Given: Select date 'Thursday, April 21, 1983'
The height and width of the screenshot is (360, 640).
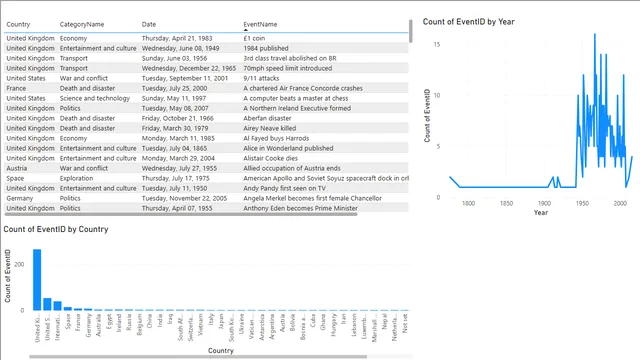Looking at the screenshot, I should (177, 38).
